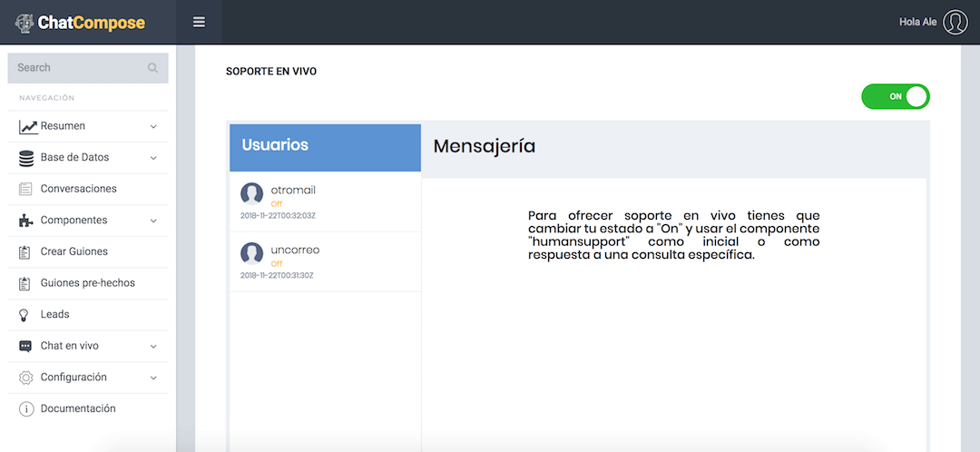Expand the Base de Datos chevron
This screenshot has width=980, height=452.
(x=153, y=158)
